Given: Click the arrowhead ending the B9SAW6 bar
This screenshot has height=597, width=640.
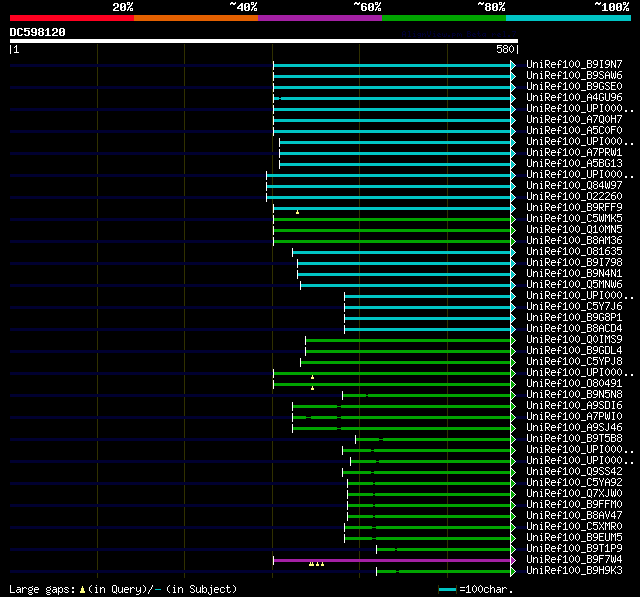Looking at the screenshot, I should (513, 76).
